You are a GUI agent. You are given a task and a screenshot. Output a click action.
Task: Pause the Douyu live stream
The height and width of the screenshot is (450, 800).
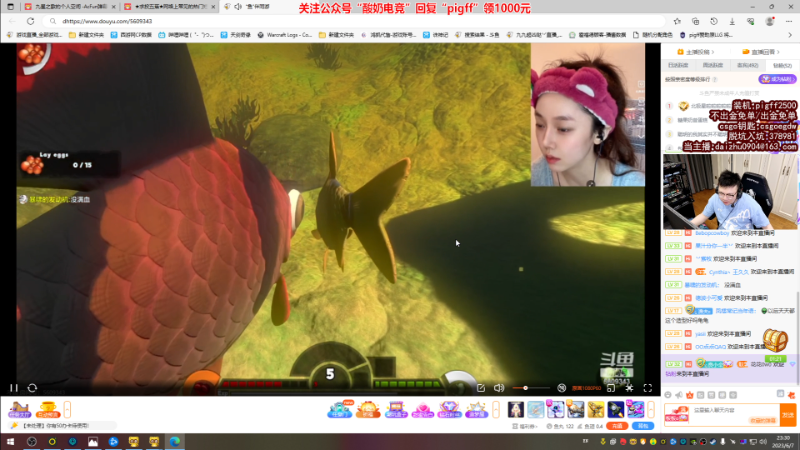pyautogui.click(x=14, y=388)
